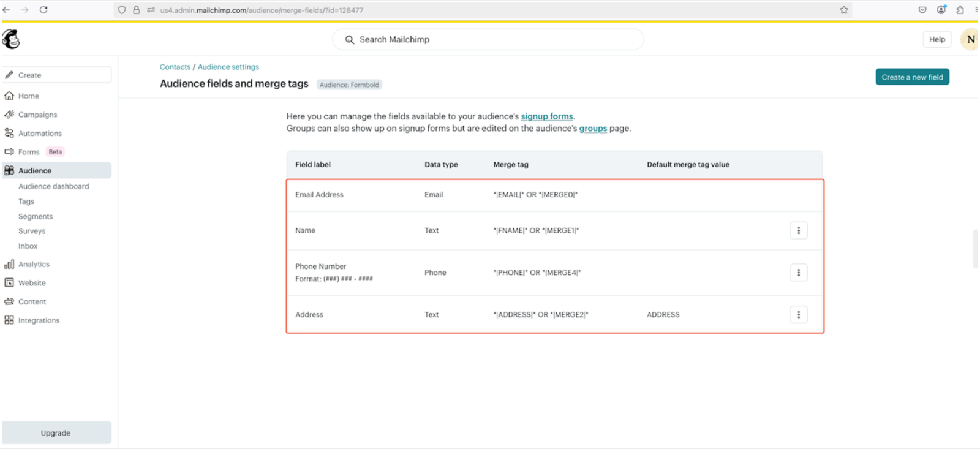Open Surveys under Audience
The image size is (980, 449).
32,231
